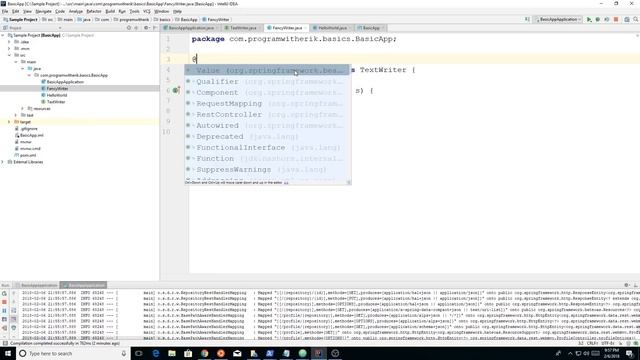Select HelloWorld class in project tree

(57, 95)
